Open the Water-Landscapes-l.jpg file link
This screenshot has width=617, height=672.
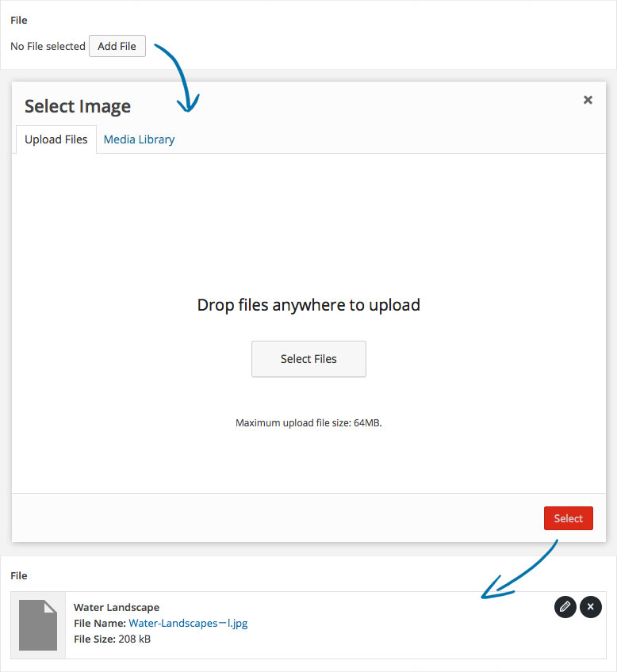(188, 623)
